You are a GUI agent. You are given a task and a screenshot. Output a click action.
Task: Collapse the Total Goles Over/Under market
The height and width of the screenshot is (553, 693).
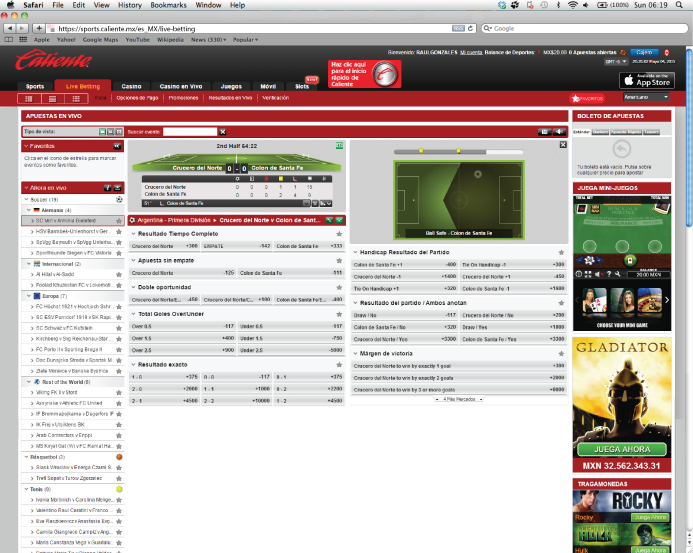(133, 314)
